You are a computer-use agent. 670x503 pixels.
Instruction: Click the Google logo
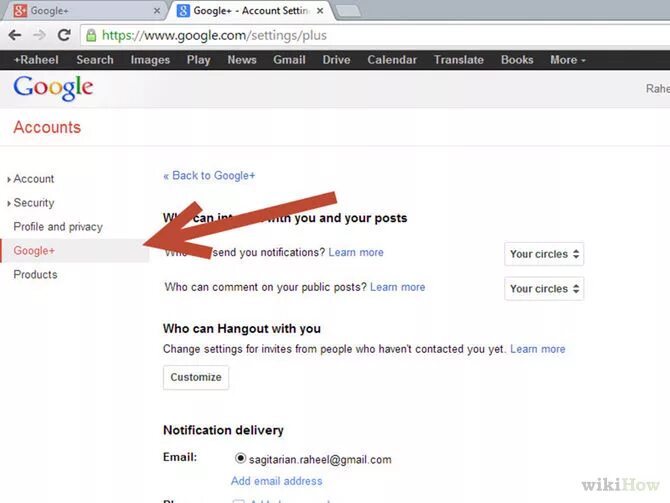(53, 88)
